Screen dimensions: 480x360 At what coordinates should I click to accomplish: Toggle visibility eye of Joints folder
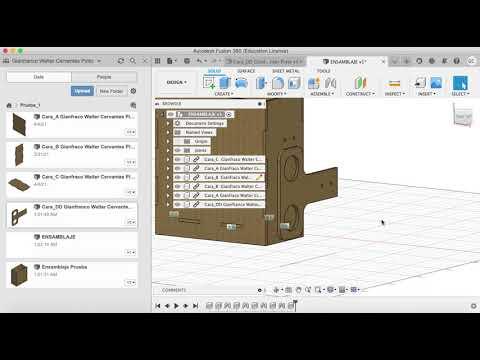[178, 150]
